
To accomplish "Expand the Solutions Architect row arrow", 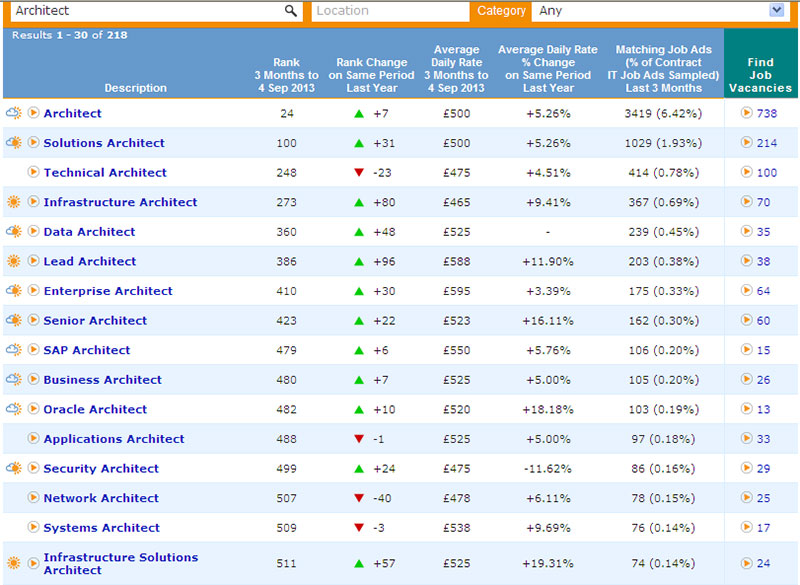I will [x=33, y=142].
